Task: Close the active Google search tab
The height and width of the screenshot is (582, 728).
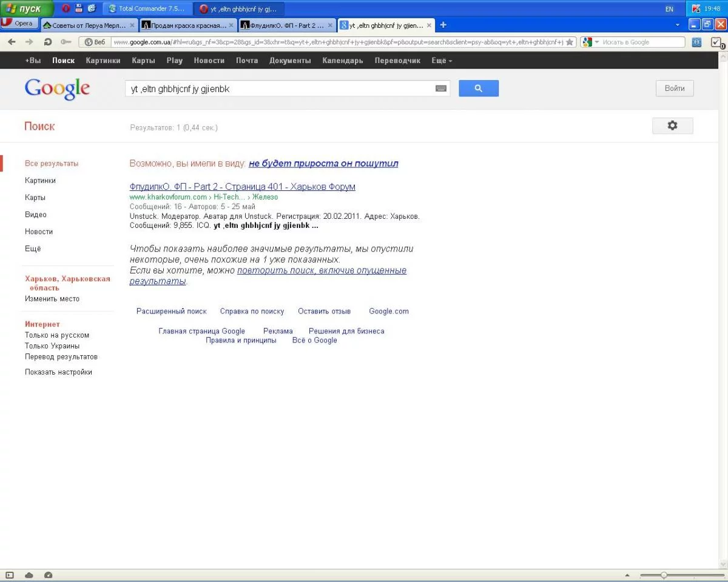Action: point(430,25)
